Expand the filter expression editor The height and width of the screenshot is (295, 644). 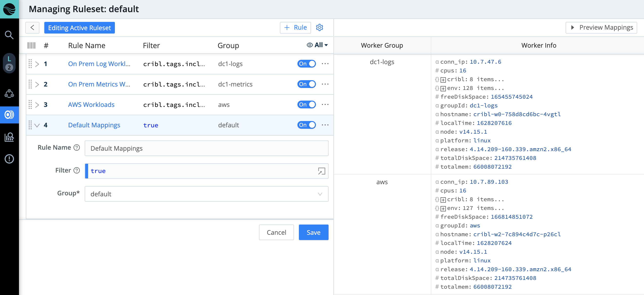pyautogui.click(x=322, y=171)
